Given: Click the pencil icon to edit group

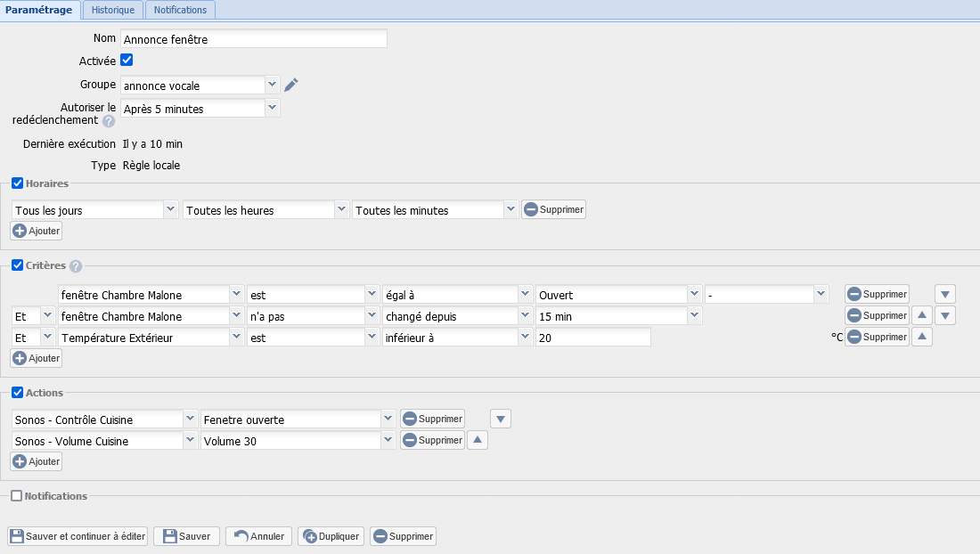Looking at the screenshot, I should [291, 85].
